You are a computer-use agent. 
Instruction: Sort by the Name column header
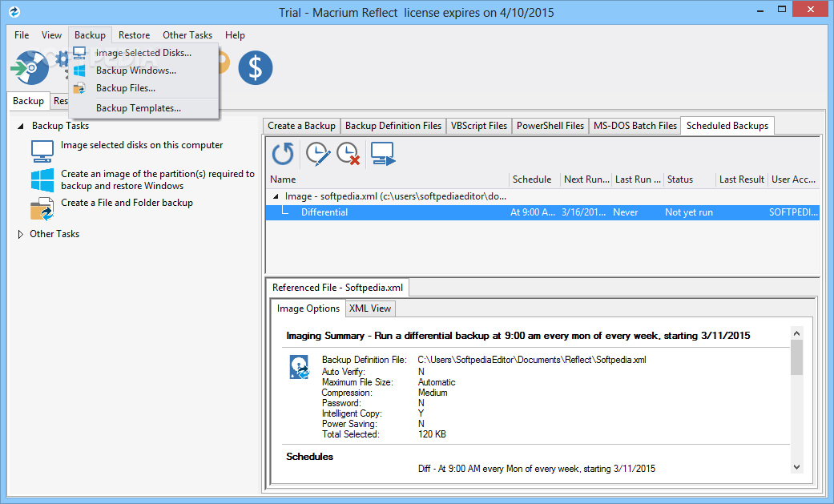point(389,179)
